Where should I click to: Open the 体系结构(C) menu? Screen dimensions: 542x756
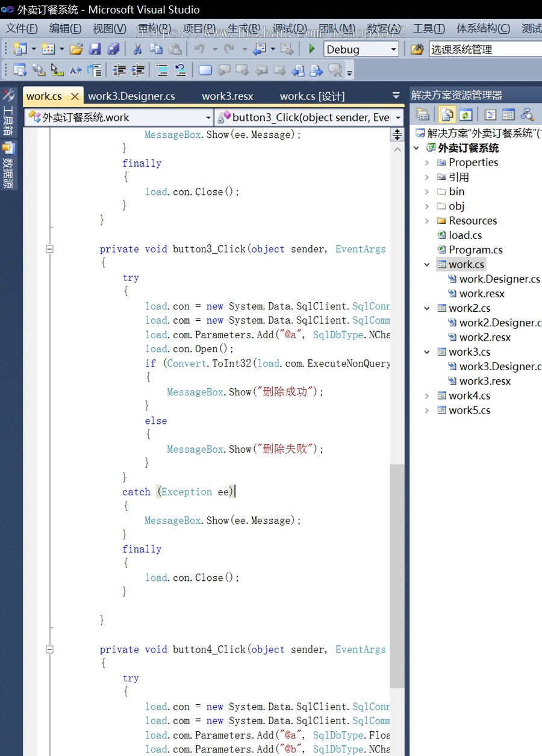[483, 28]
